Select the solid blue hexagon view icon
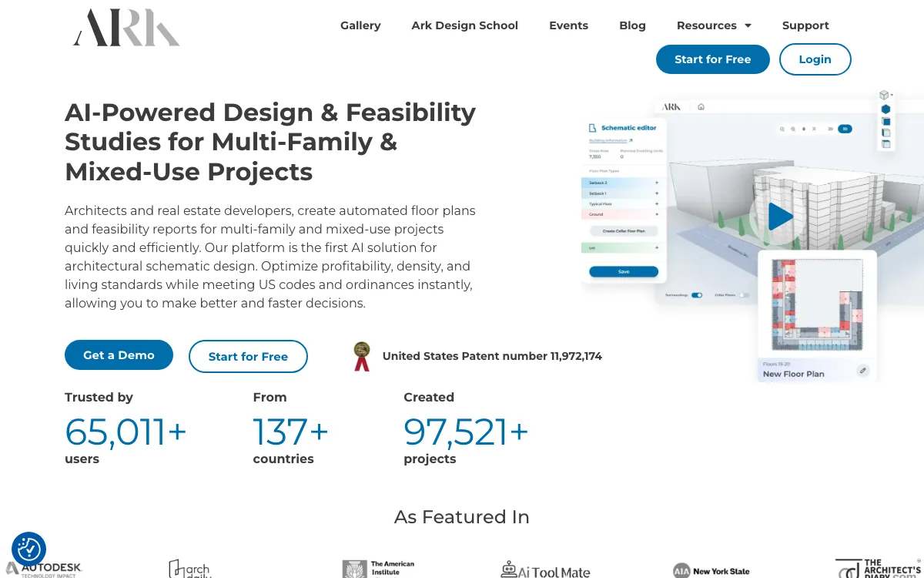924x578 pixels. (885, 109)
